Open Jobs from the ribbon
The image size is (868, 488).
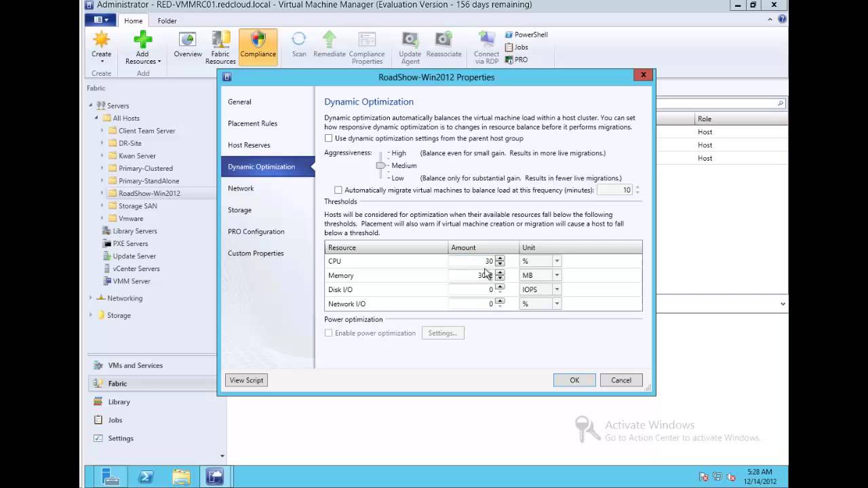click(x=516, y=47)
